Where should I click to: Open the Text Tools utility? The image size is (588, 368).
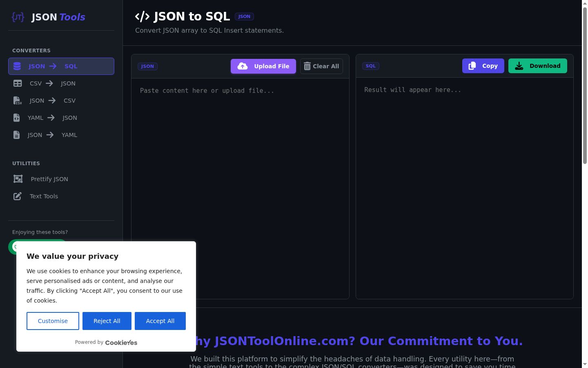click(61, 196)
